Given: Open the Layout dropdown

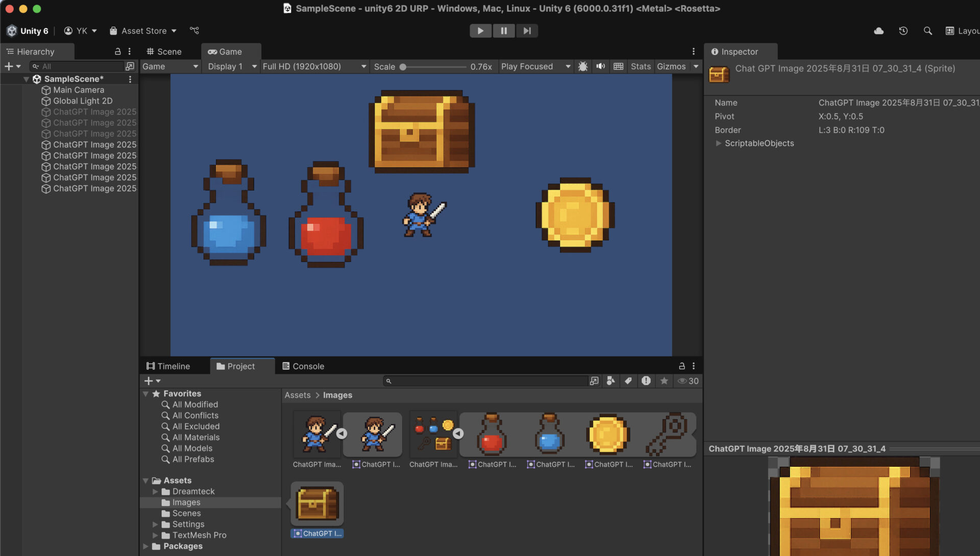Looking at the screenshot, I should (x=962, y=31).
